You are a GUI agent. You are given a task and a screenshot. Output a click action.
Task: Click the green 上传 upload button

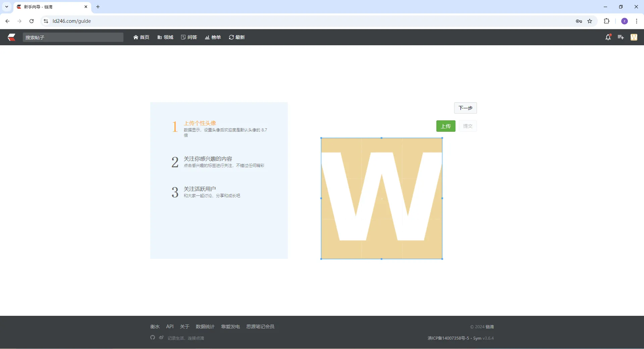[446, 126]
